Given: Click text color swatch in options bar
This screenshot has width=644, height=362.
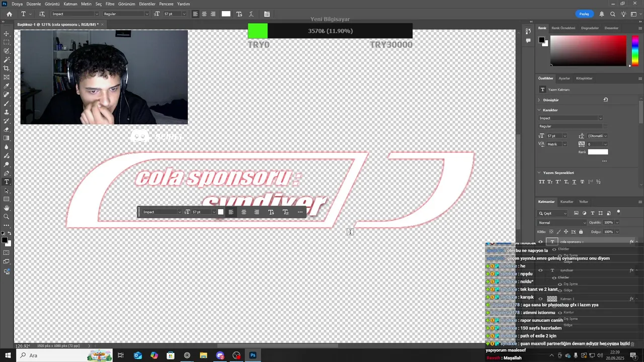Looking at the screenshot, I should pyautogui.click(x=226, y=14).
